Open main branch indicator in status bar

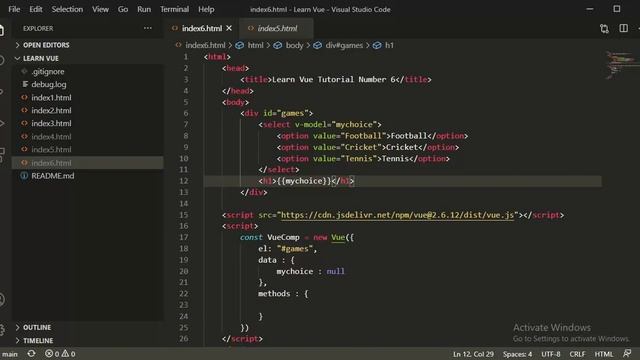pos(10,354)
